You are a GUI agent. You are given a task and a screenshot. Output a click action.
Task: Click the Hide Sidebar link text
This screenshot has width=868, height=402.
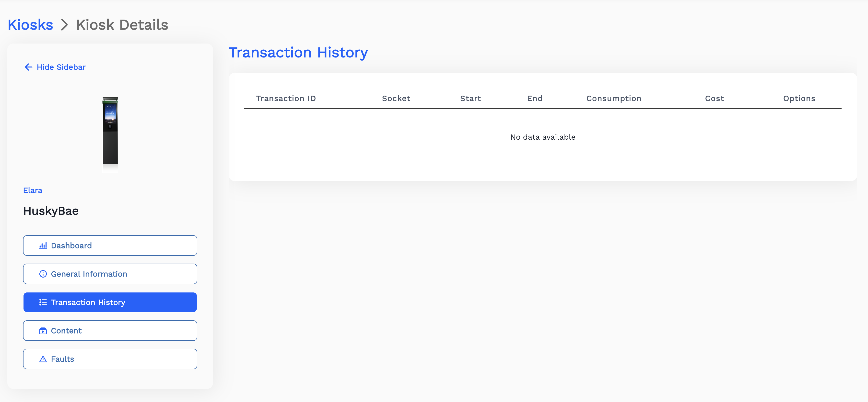(x=61, y=67)
